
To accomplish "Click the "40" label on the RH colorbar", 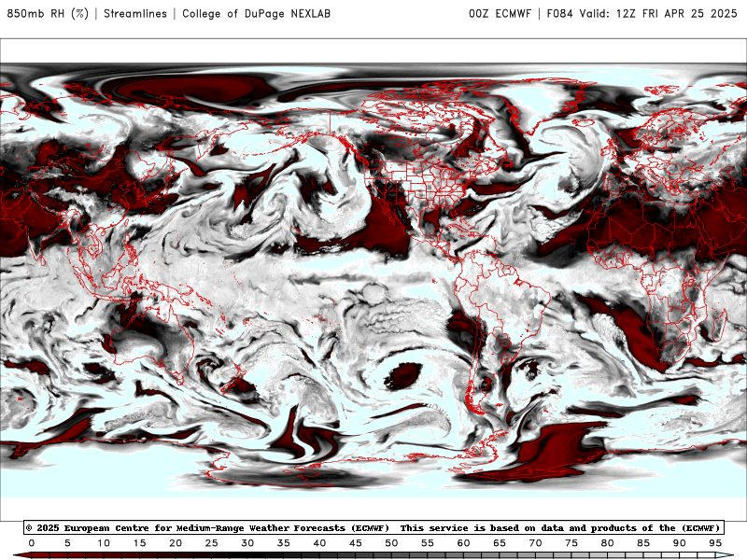I will tap(319, 543).
